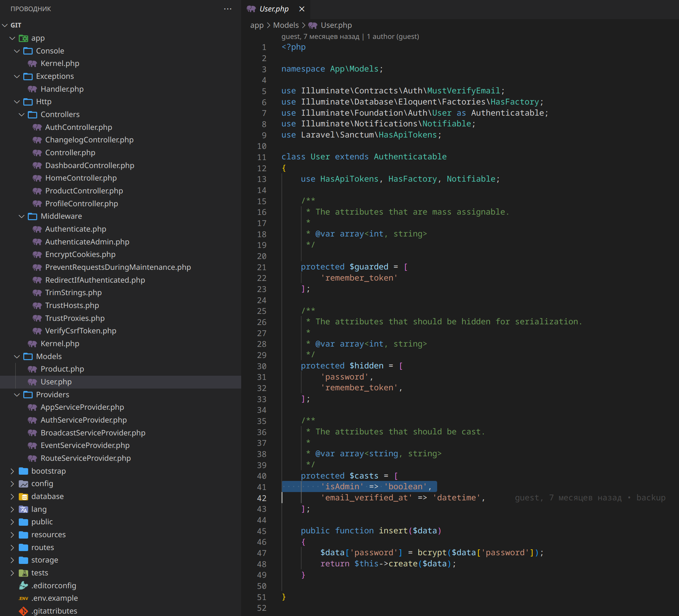Click the Models folder icon

(28, 357)
